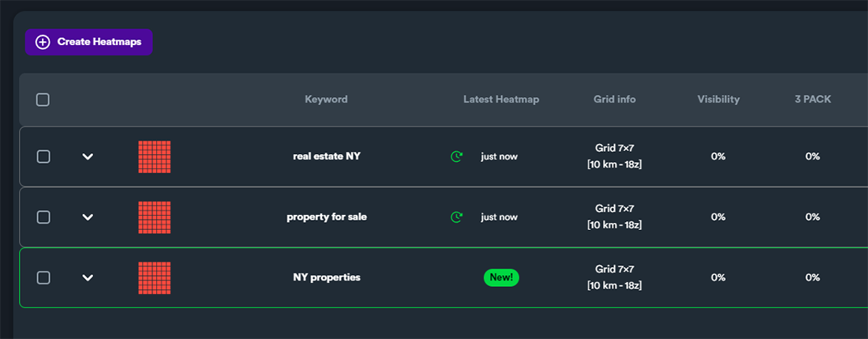Open heatmap thumbnail for property for sale

pos(155,217)
